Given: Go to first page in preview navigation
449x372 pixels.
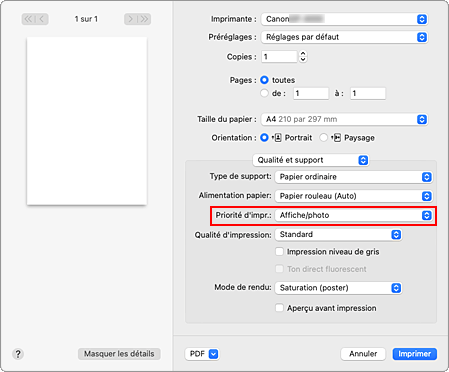Looking at the screenshot, I should tap(28, 19).
